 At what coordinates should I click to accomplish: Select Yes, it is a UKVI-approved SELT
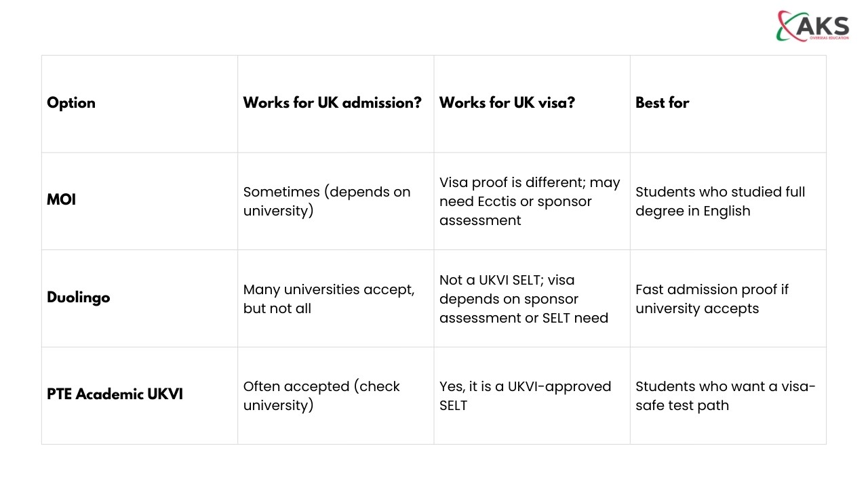pyautogui.click(x=525, y=396)
